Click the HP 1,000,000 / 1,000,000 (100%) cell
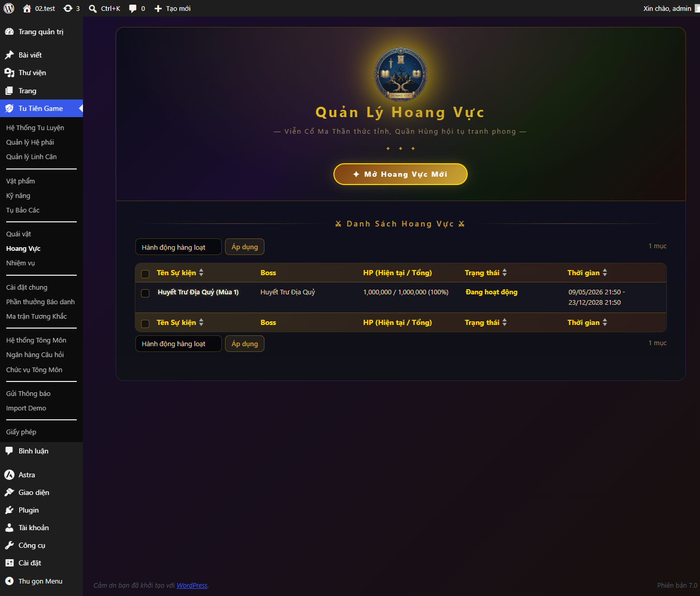The height and width of the screenshot is (596, 700). tap(406, 292)
